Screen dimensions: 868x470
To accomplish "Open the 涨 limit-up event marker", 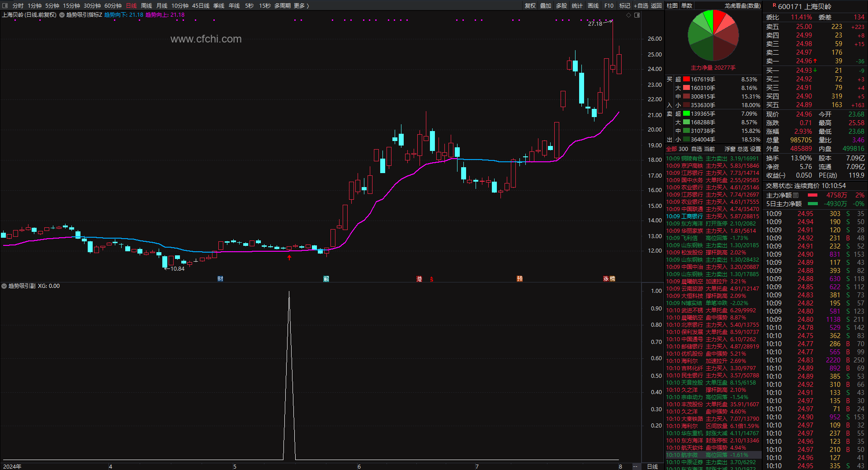I will 606,279.
